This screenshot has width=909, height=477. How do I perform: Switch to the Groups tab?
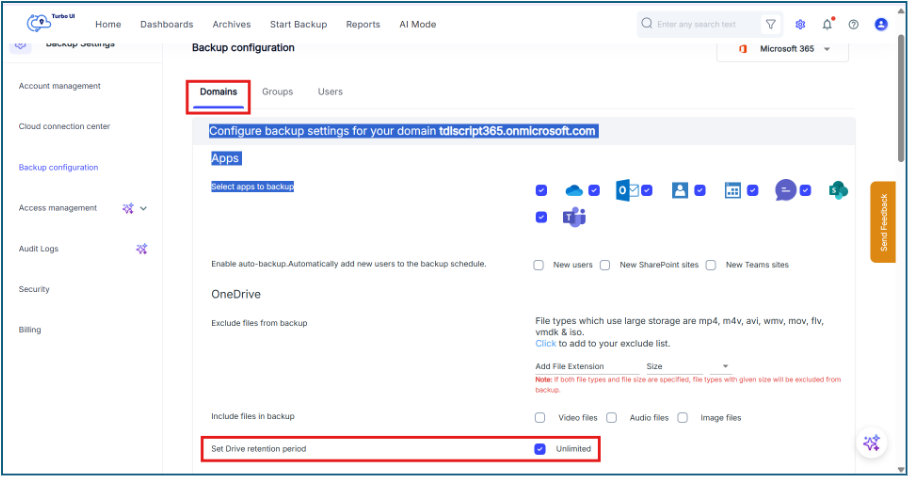277,92
